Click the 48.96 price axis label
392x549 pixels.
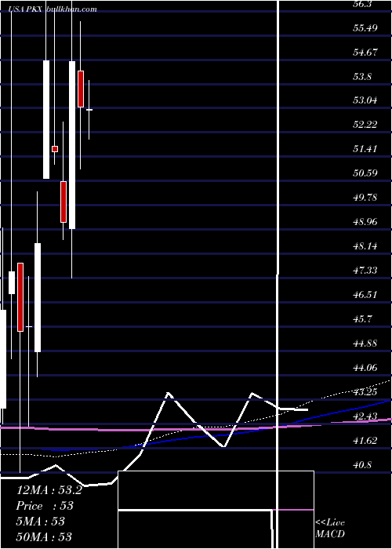click(365, 222)
